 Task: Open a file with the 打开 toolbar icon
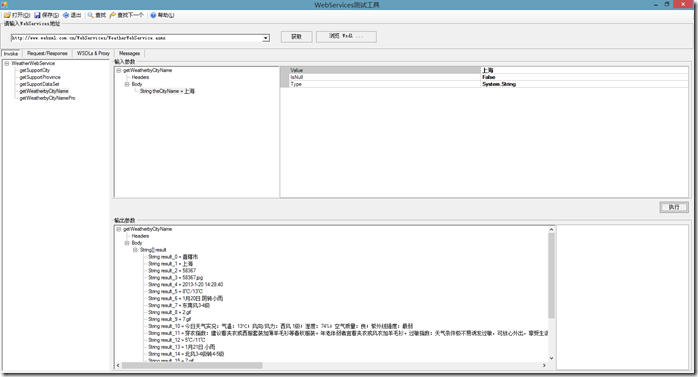point(7,15)
